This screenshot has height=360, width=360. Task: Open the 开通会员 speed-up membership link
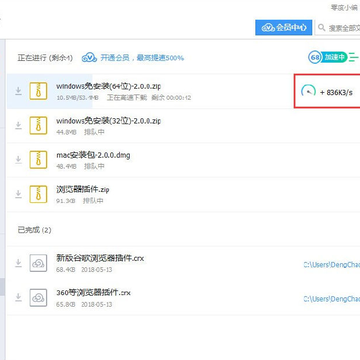(x=142, y=58)
